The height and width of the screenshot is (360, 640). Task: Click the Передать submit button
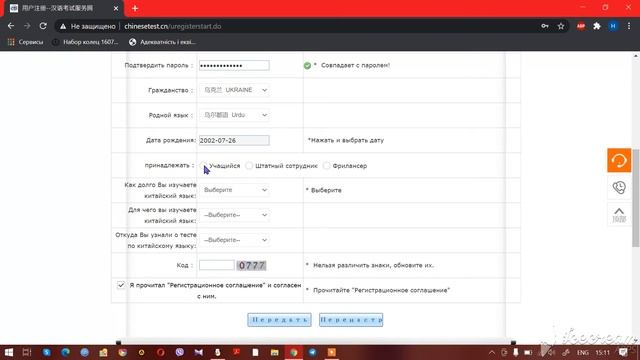point(279,320)
